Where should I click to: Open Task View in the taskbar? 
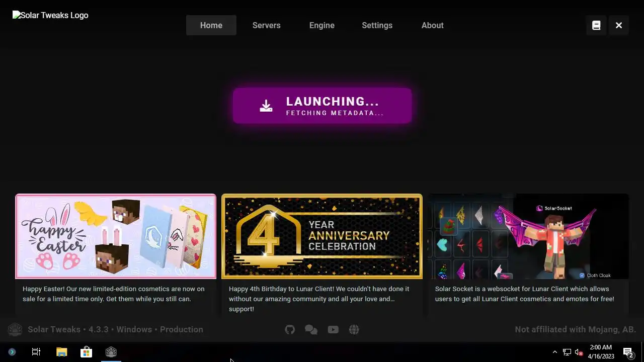click(x=36, y=352)
